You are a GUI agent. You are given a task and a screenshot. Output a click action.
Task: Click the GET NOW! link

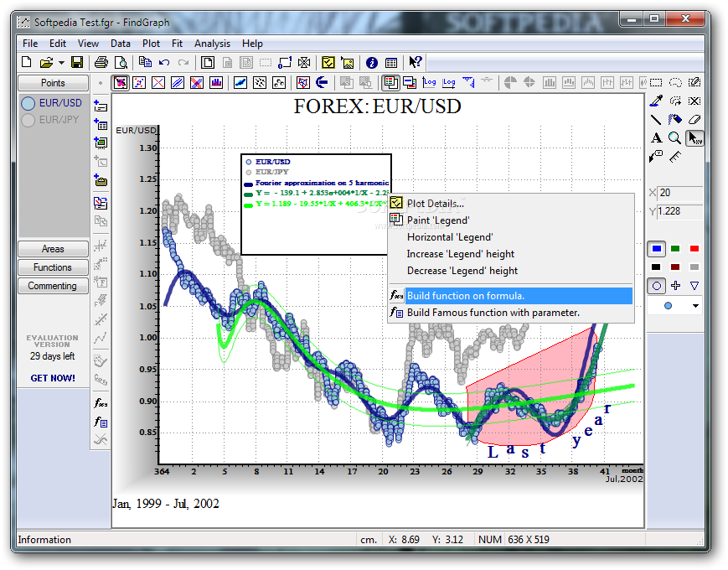tap(53, 378)
